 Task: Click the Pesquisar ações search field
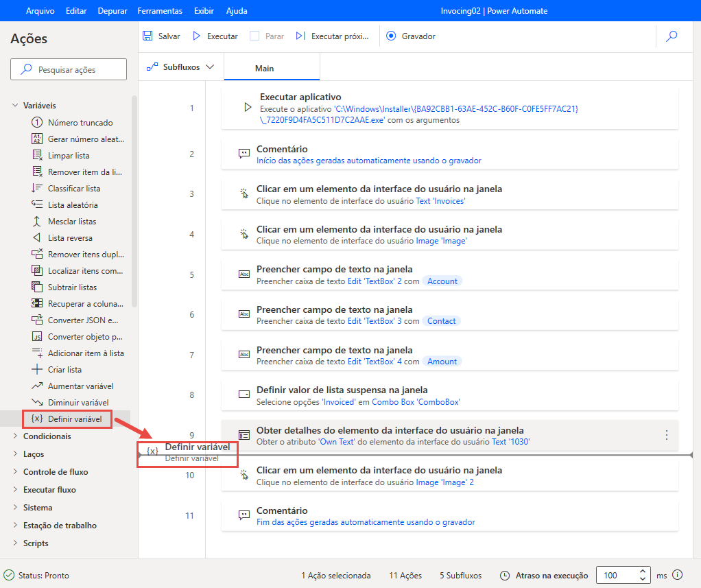point(69,69)
